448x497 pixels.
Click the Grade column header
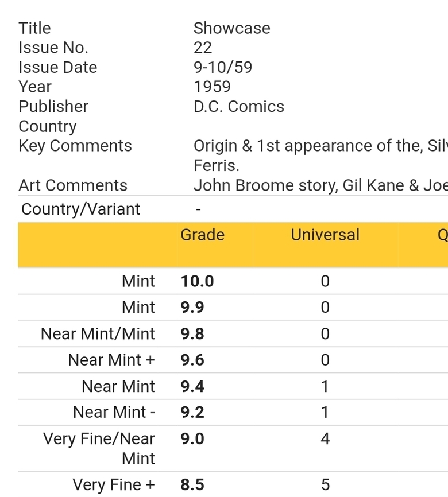(202, 235)
